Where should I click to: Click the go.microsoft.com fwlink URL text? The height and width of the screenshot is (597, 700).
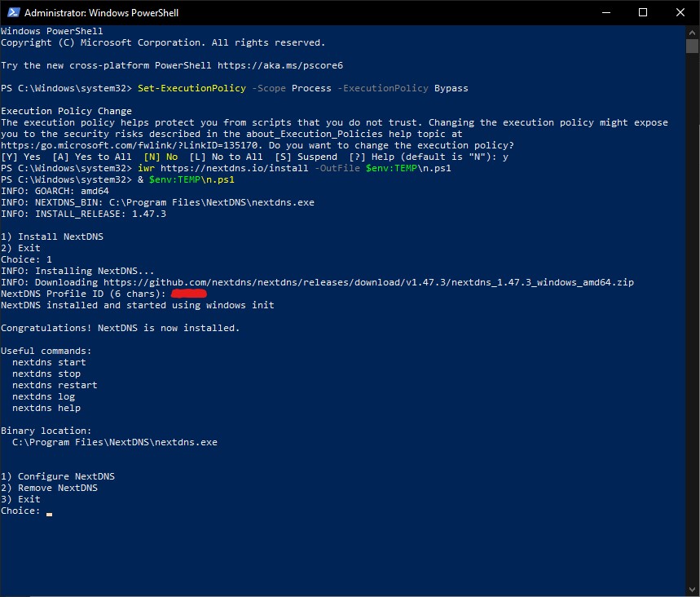tap(129, 145)
